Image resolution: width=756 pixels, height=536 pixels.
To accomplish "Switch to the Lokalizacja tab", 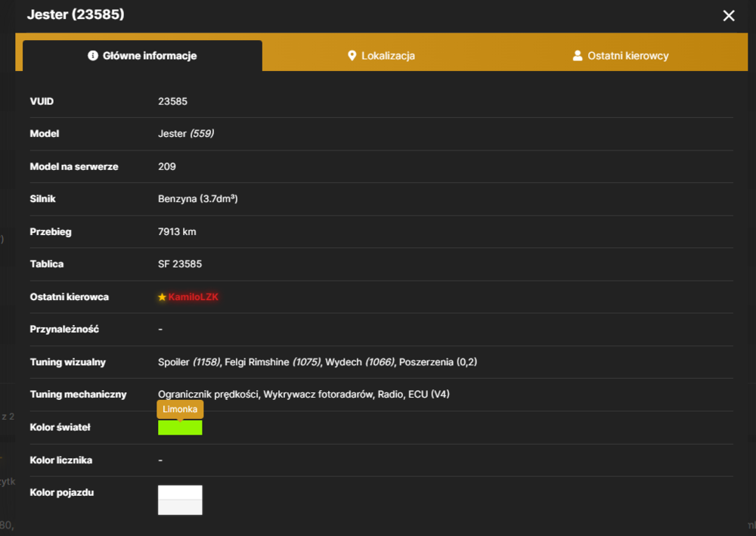I will 381,56.
